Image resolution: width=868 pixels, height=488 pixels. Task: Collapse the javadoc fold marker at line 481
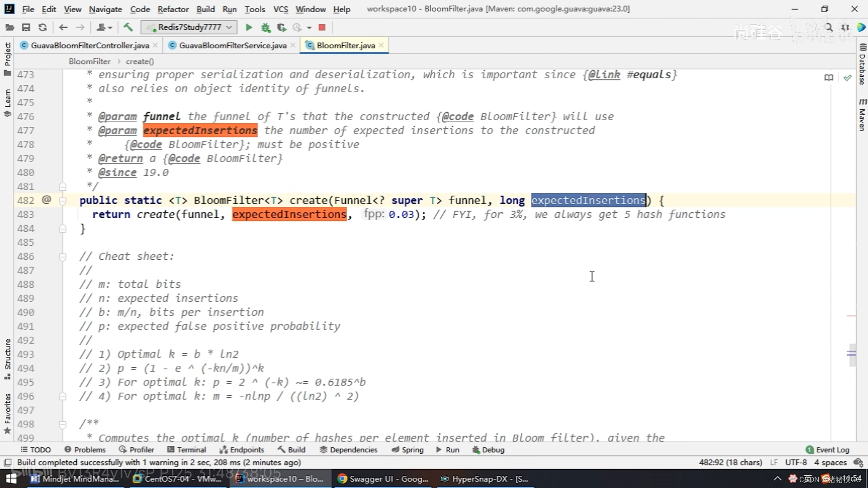[63, 186]
